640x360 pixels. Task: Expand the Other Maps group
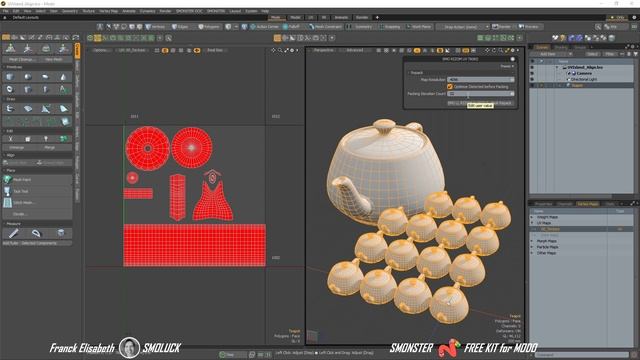coord(532,253)
